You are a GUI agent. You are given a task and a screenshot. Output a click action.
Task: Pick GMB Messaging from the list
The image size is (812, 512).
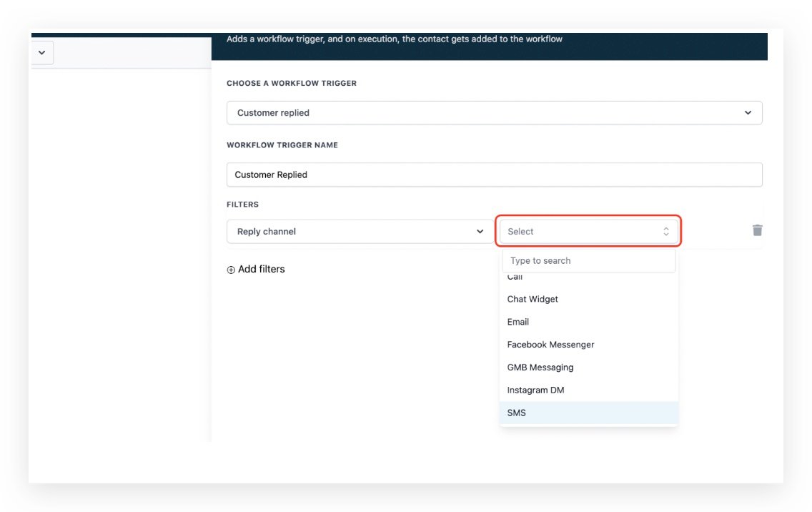pyautogui.click(x=540, y=367)
